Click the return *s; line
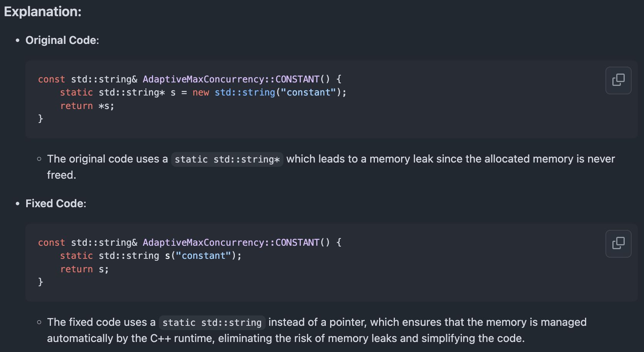The image size is (644, 352). 87,106
